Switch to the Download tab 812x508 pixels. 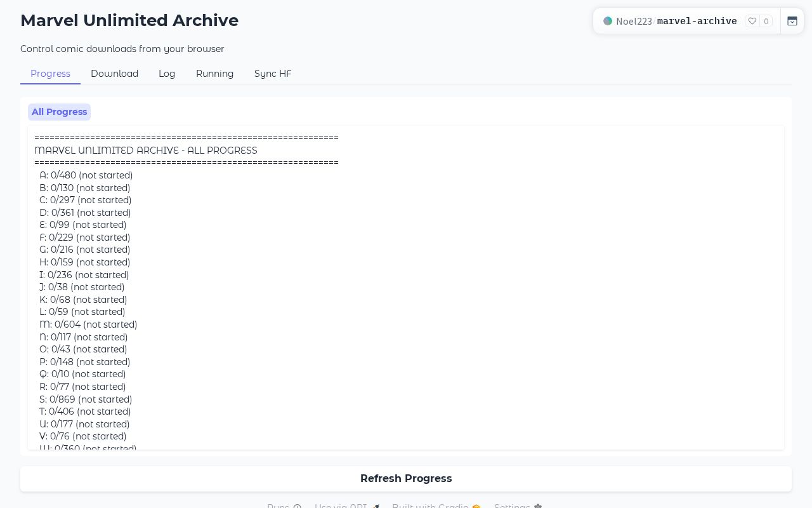click(114, 74)
